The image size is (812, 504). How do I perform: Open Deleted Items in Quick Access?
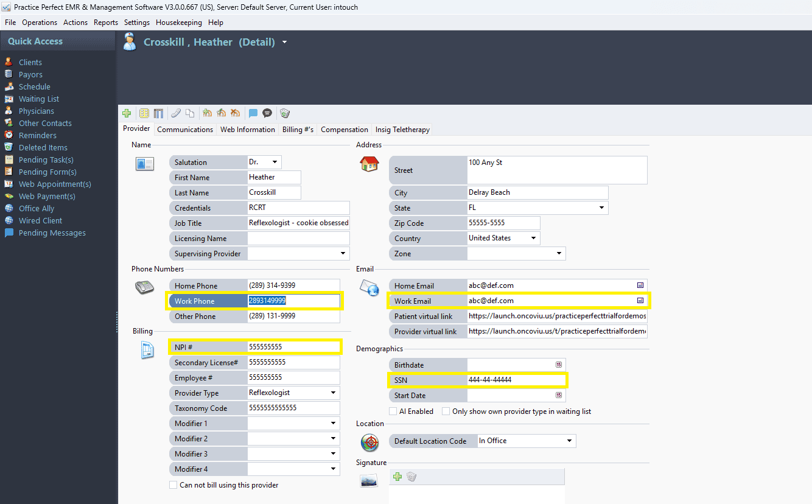[43, 147]
